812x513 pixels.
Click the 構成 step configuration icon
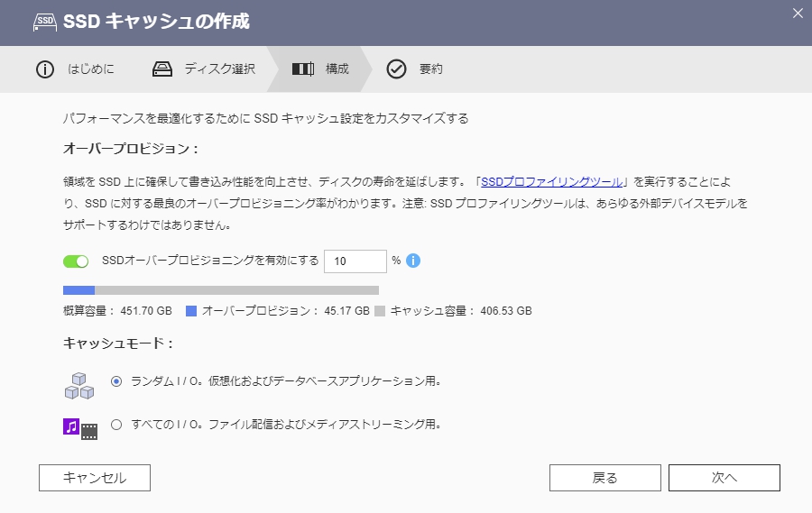coord(303,69)
